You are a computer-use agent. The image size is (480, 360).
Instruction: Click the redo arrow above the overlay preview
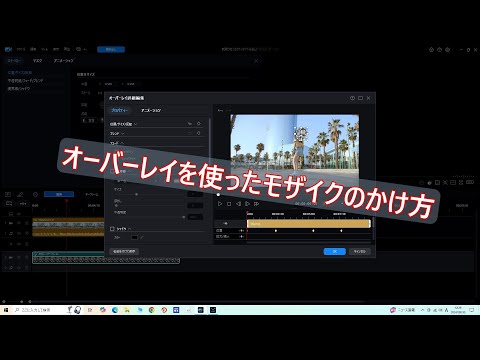tap(229, 110)
